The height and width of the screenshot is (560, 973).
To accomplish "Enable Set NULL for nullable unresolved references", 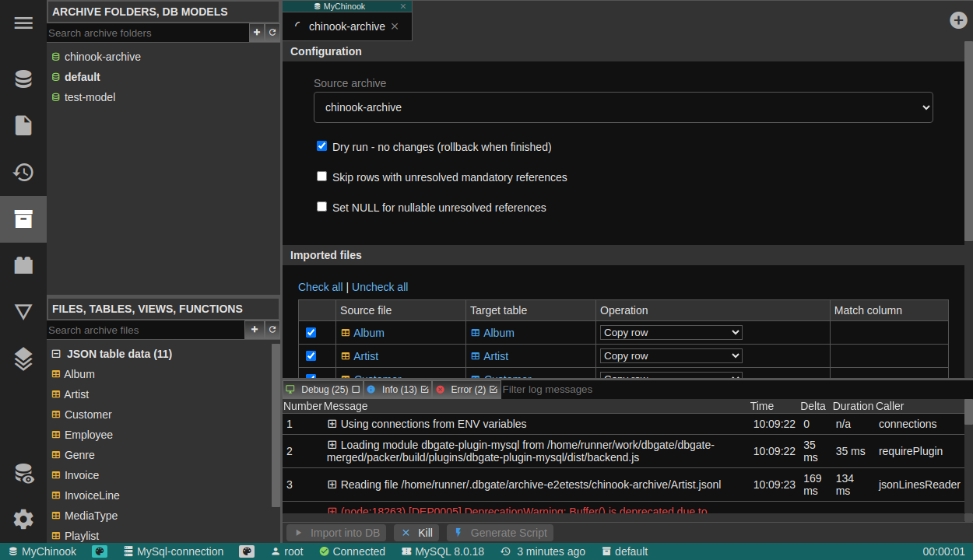I will click(x=321, y=207).
